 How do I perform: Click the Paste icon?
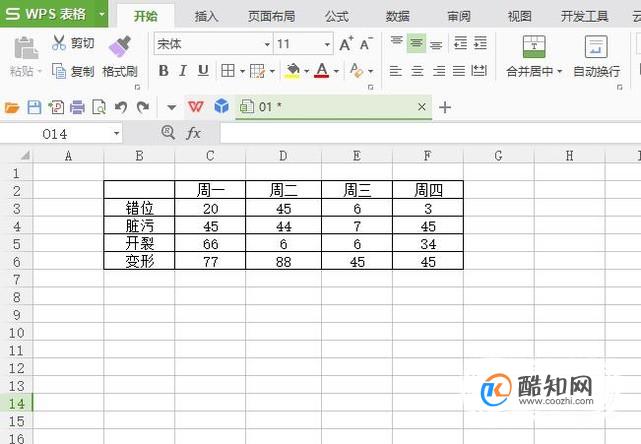[26, 48]
